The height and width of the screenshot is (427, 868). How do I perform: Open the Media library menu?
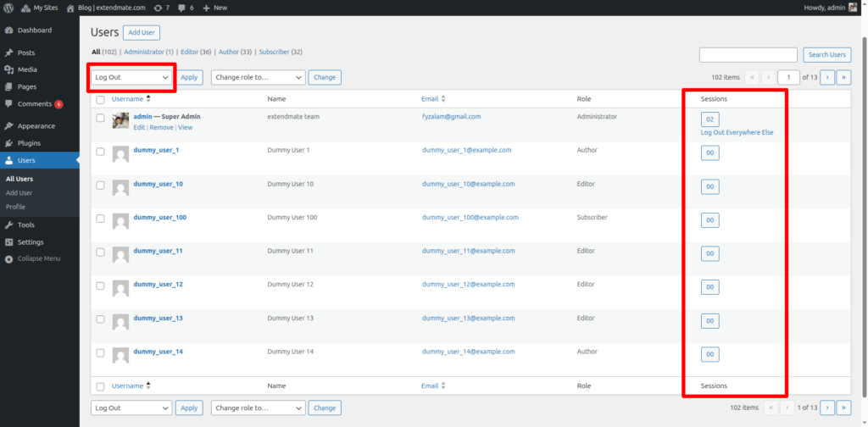27,69
